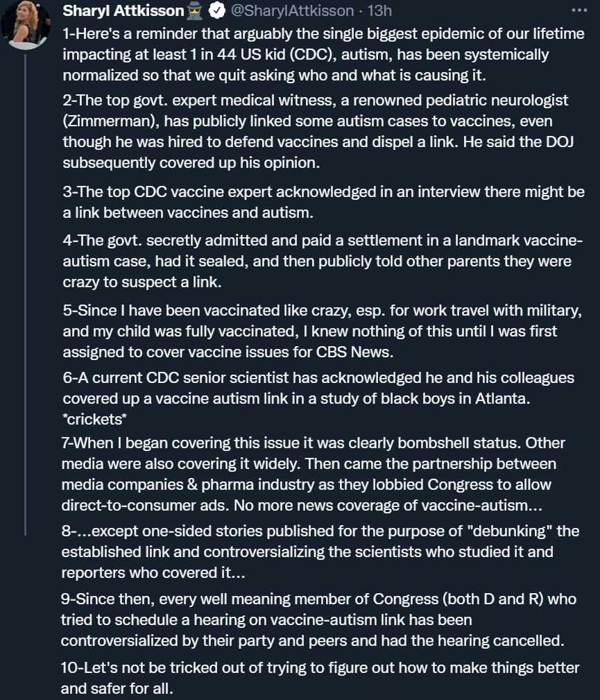The image size is (600, 700).
Task: Open the three-dot more options menu
Action: (579, 10)
